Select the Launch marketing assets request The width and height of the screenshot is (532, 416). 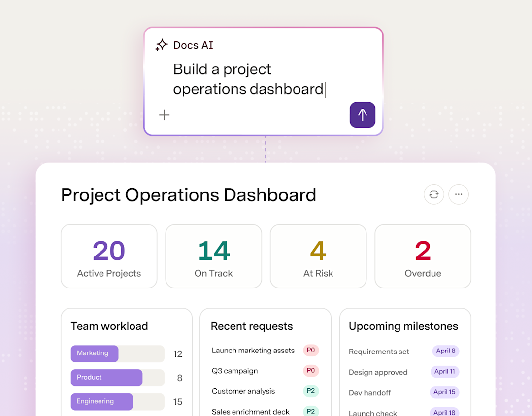coord(253,350)
